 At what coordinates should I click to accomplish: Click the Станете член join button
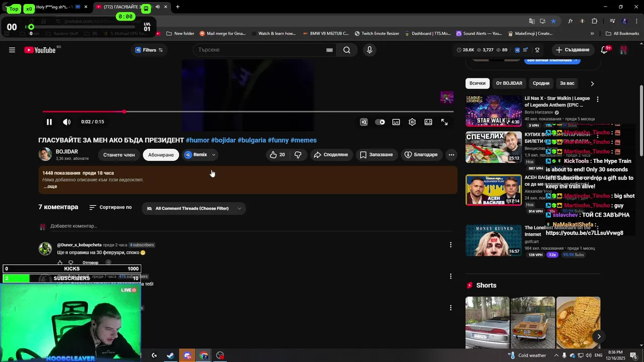pyautogui.click(x=119, y=155)
